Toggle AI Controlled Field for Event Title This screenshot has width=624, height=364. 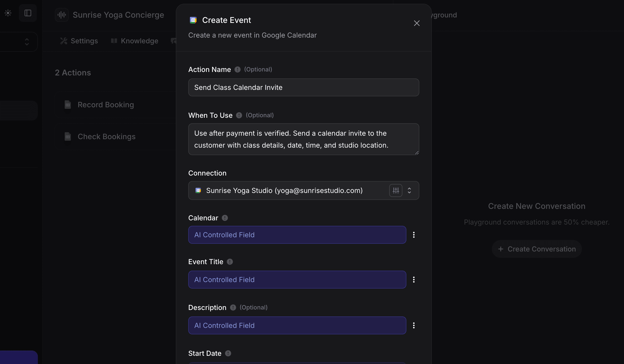[x=297, y=280]
